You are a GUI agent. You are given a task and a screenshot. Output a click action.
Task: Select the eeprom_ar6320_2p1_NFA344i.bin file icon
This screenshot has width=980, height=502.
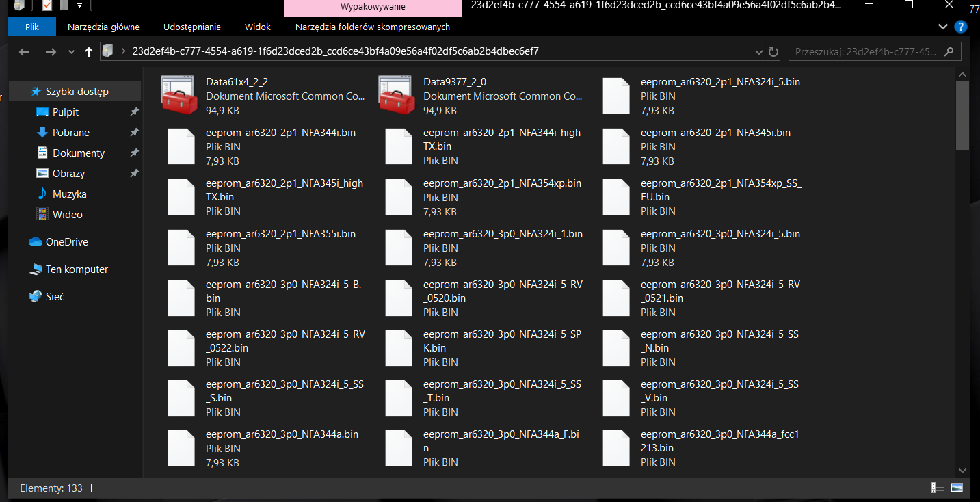181,146
